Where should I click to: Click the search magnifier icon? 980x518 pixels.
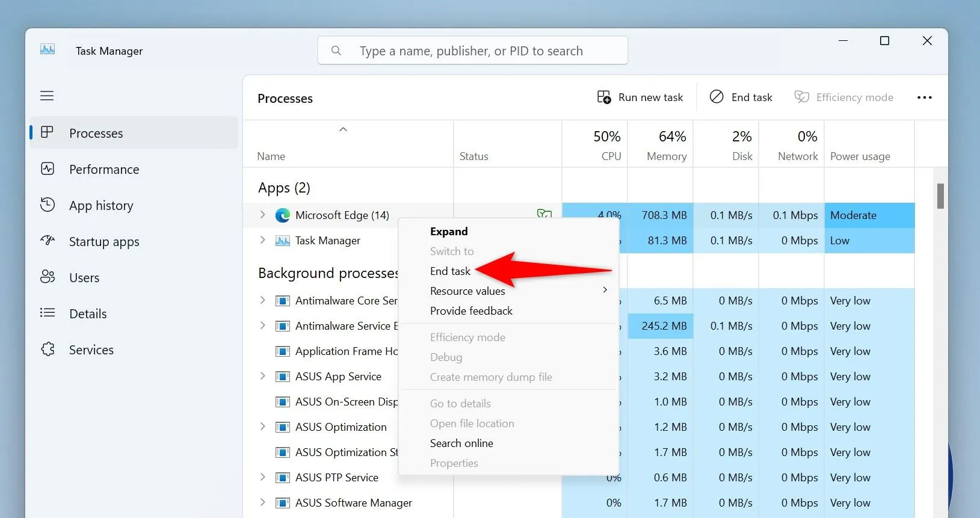pyautogui.click(x=336, y=51)
